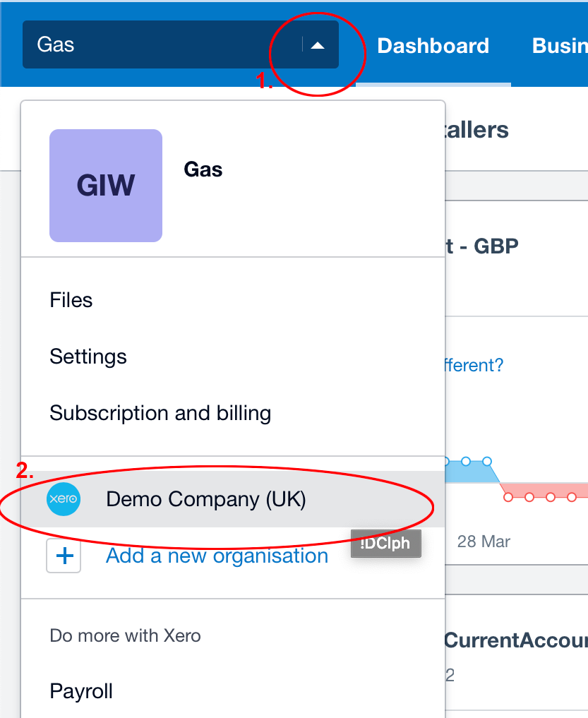Click the Gas organisation name in header
The width and height of the screenshot is (588, 718).
[56, 45]
